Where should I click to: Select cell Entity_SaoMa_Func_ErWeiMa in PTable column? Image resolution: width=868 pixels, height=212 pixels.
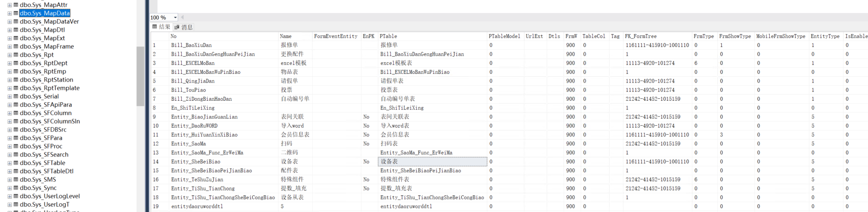point(432,153)
